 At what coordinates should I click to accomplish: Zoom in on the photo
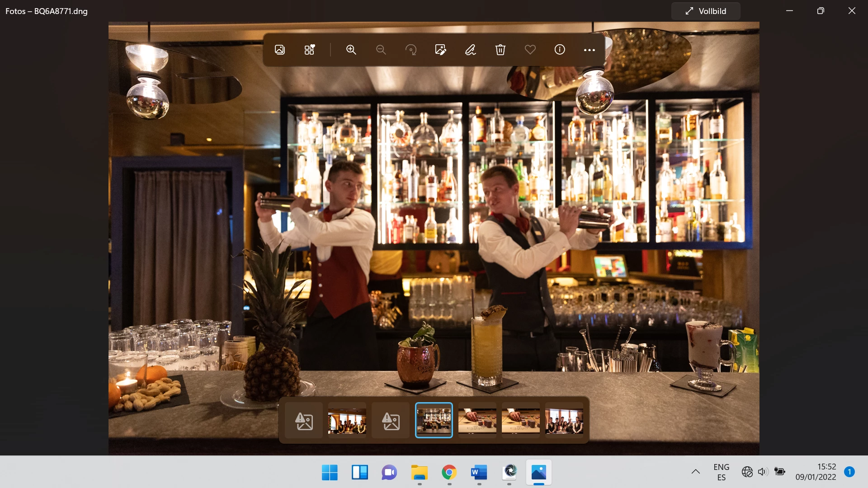(351, 50)
